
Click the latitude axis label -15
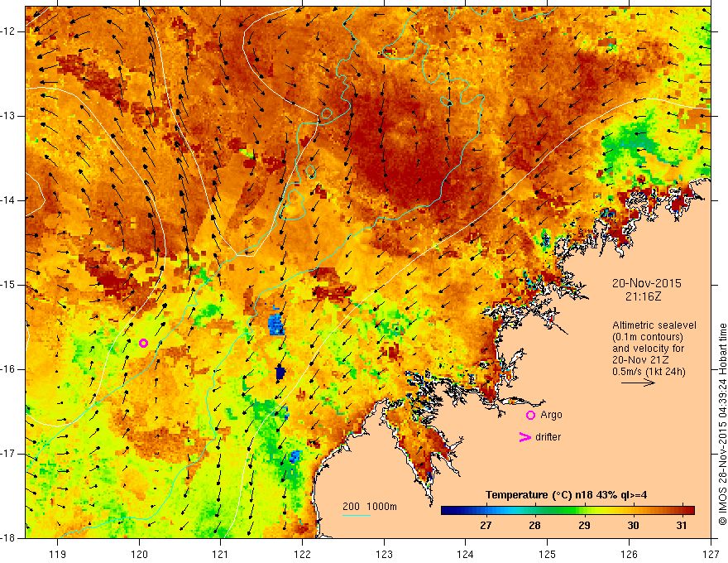pyautogui.click(x=8, y=285)
